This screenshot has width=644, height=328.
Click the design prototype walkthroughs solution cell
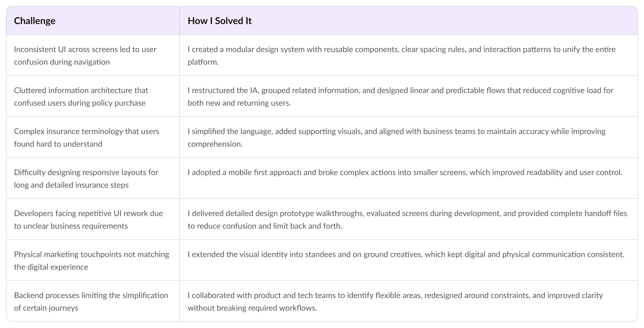(x=407, y=219)
